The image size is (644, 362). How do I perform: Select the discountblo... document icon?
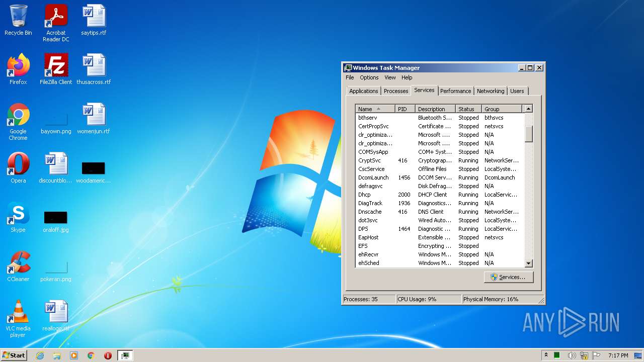tap(56, 168)
